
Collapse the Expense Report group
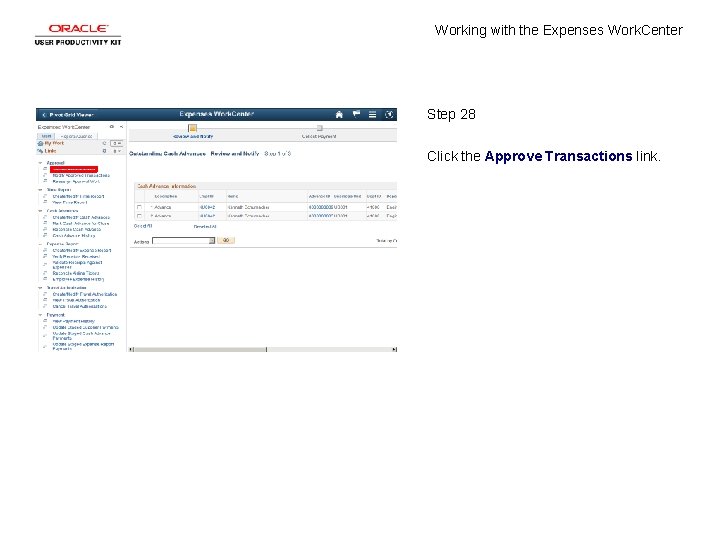pos(40,244)
